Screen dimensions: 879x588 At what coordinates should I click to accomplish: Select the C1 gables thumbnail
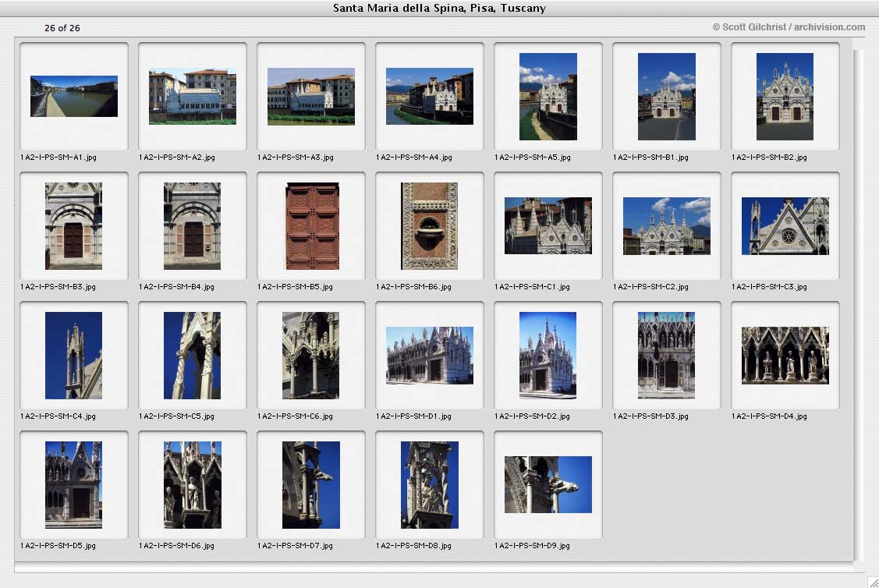[x=548, y=226]
